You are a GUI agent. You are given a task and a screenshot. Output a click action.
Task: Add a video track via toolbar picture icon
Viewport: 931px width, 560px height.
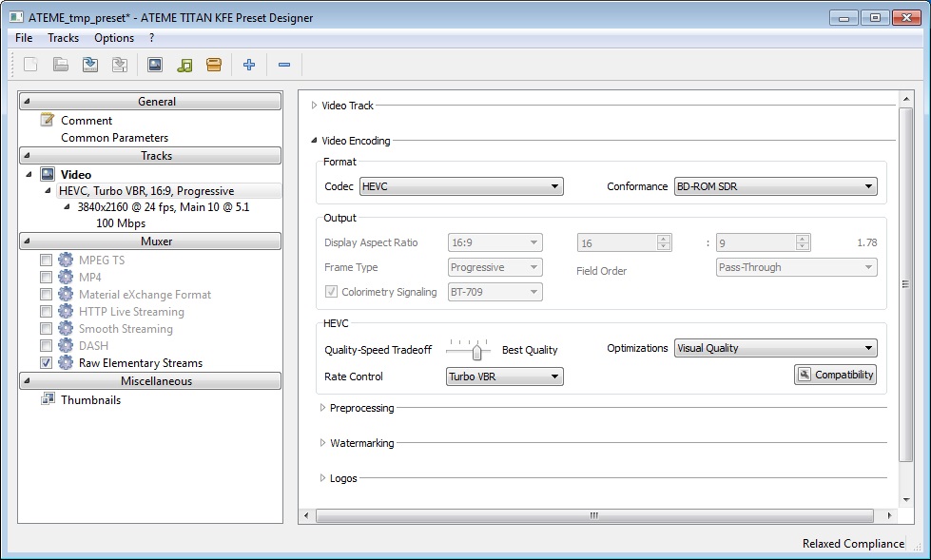pos(155,64)
